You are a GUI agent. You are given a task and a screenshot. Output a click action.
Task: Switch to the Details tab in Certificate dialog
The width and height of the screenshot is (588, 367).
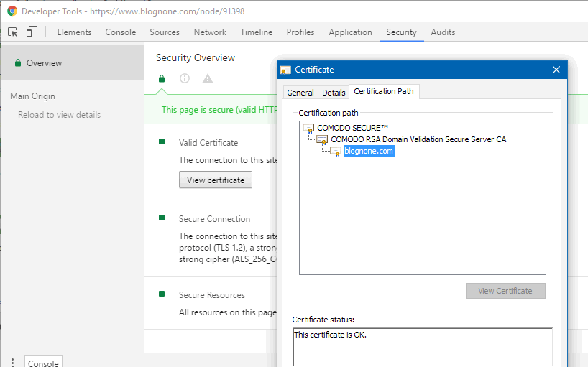click(334, 93)
